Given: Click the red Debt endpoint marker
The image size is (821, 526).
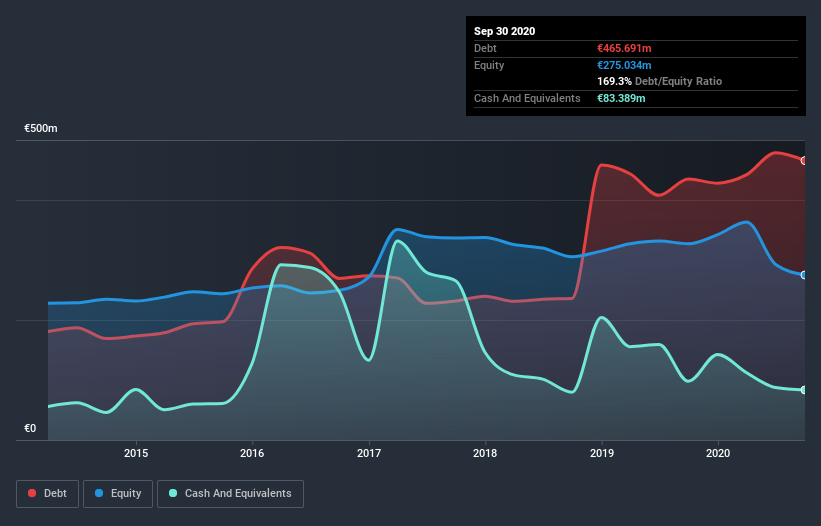Looking at the screenshot, I should [x=804, y=161].
